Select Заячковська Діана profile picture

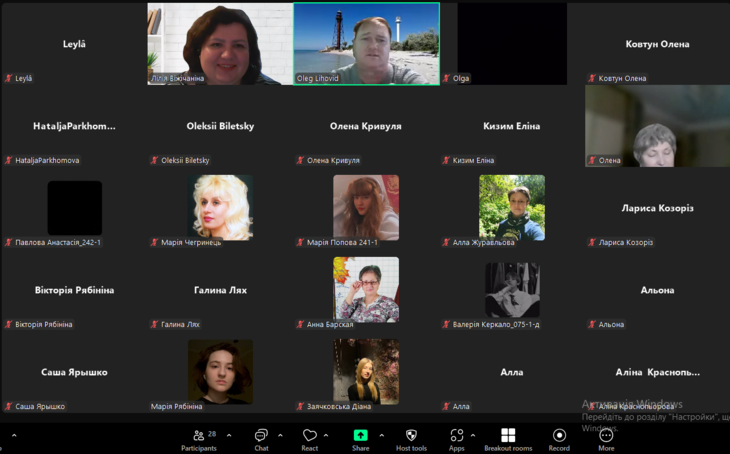(366, 371)
